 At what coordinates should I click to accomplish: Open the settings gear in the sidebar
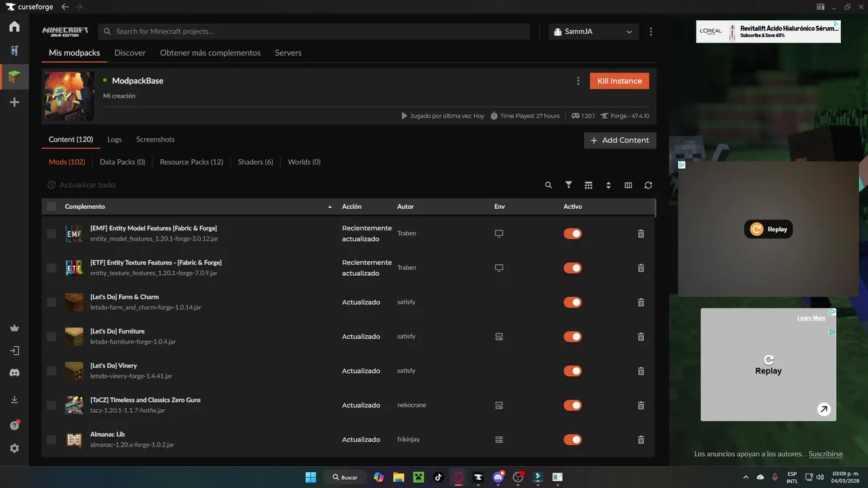coord(14,448)
